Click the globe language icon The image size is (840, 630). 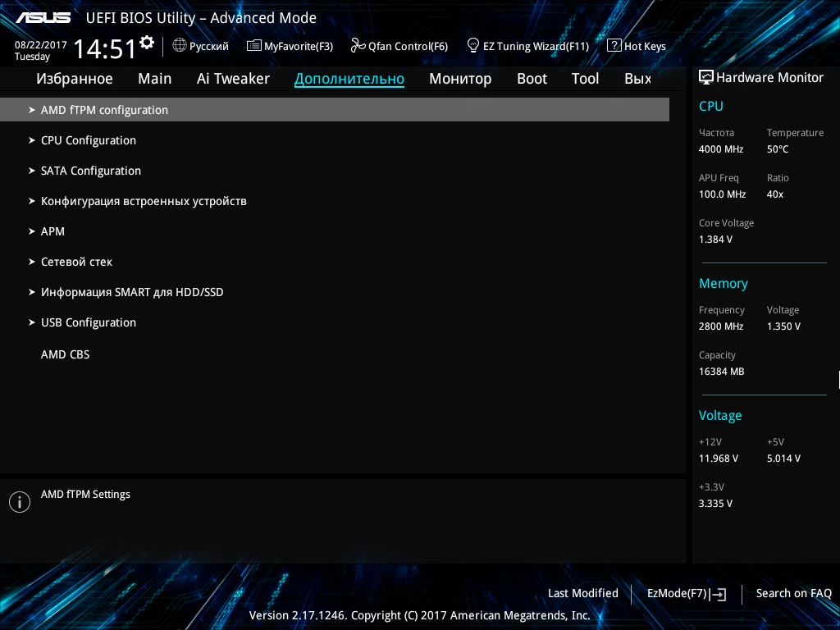[x=180, y=46]
